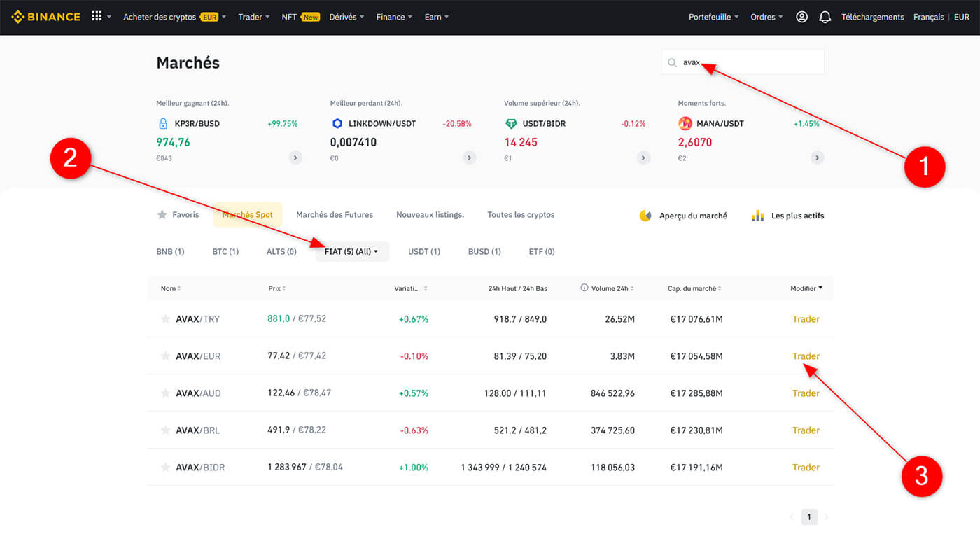Open the Téléchargements link
The width and height of the screenshot is (980, 546).
pyautogui.click(x=873, y=17)
